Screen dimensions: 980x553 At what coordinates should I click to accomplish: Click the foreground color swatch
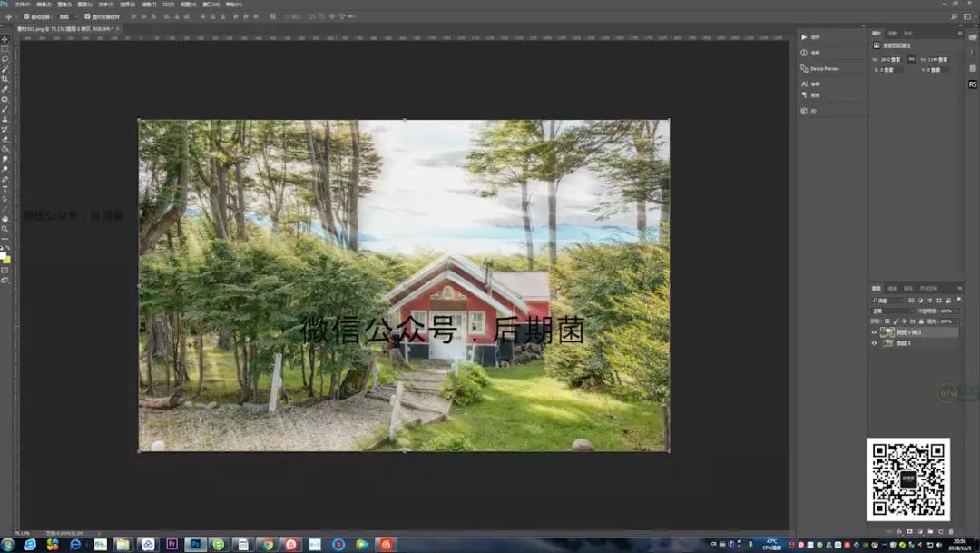(4, 255)
